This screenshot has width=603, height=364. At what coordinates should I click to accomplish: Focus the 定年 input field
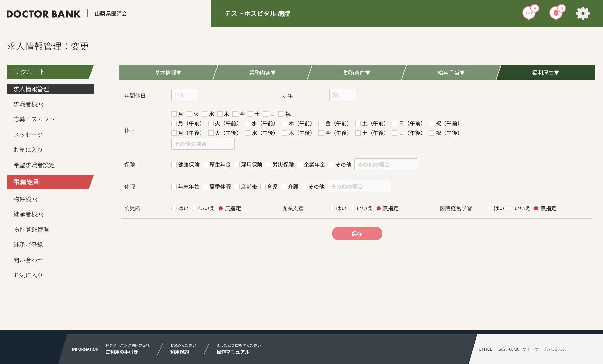click(342, 95)
